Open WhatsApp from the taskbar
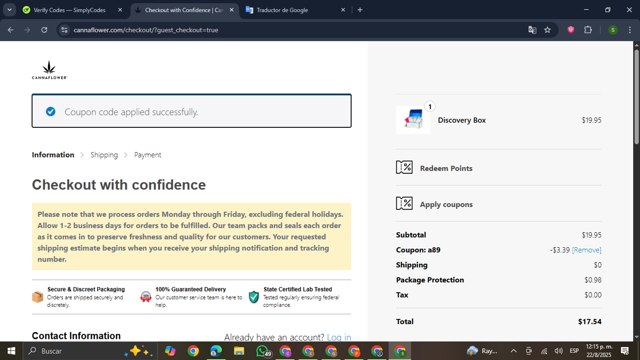The image size is (640, 360). (262, 351)
